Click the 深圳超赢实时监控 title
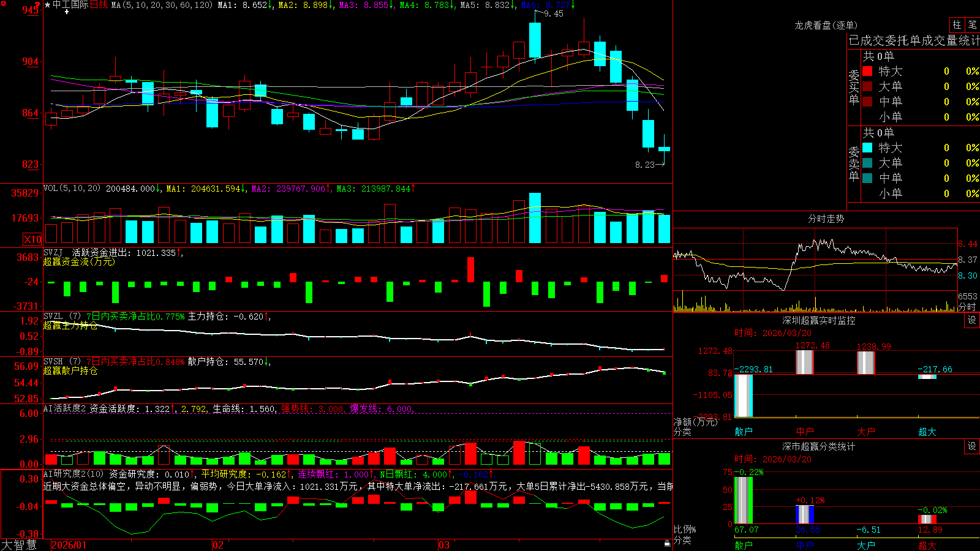The height and width of the screenshot is (551, 980). point(818,320)
